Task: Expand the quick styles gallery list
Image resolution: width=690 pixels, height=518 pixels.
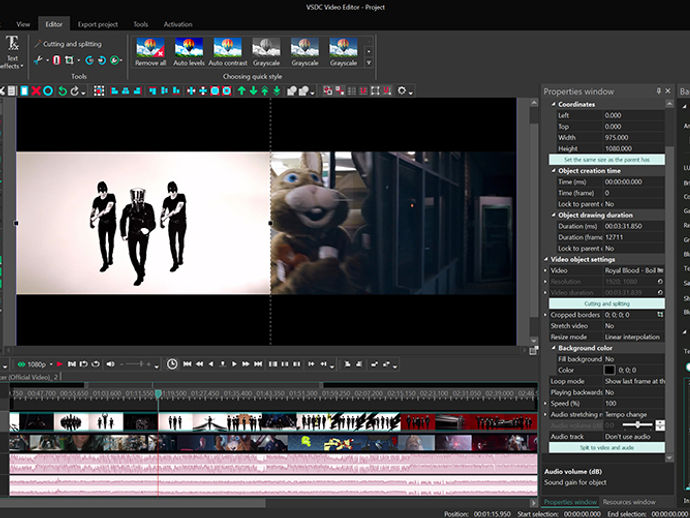Action: click(x=369, y=63)
